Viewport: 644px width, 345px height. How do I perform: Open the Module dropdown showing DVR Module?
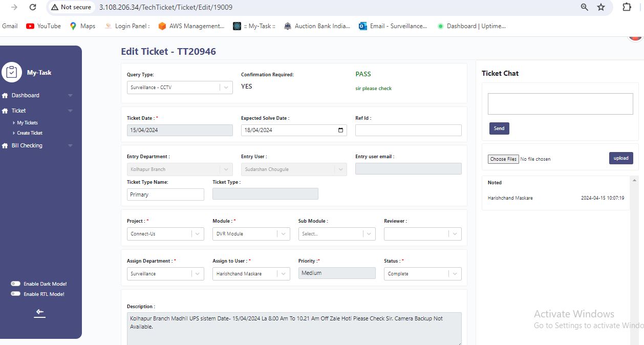click(x=251, y=234)
